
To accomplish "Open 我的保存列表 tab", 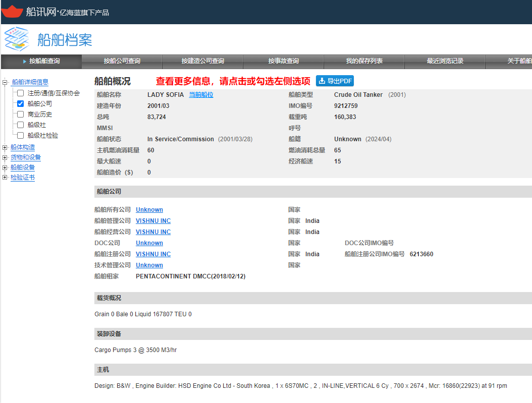I will pos(364,62).
